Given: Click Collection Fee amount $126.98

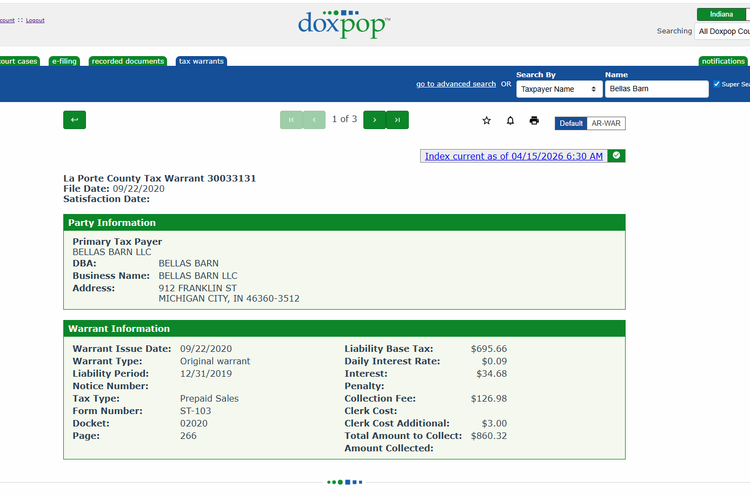Looking at the screenshot, I should 489,399.
